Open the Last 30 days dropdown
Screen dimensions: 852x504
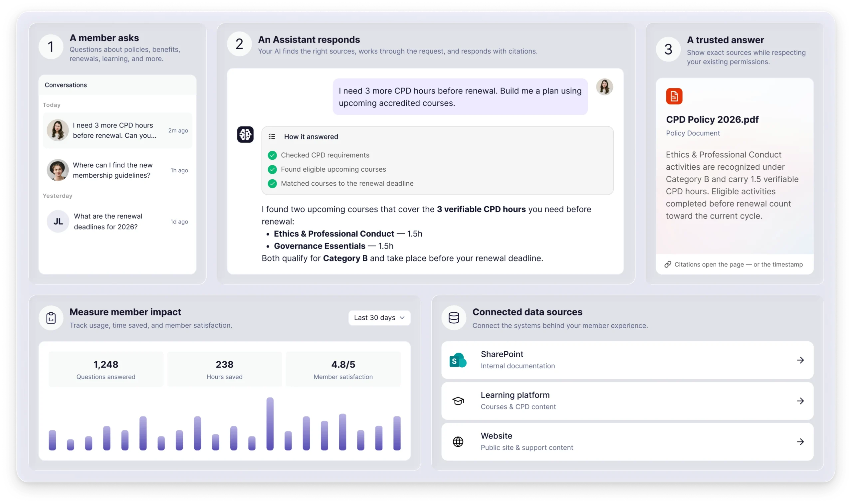379,318
